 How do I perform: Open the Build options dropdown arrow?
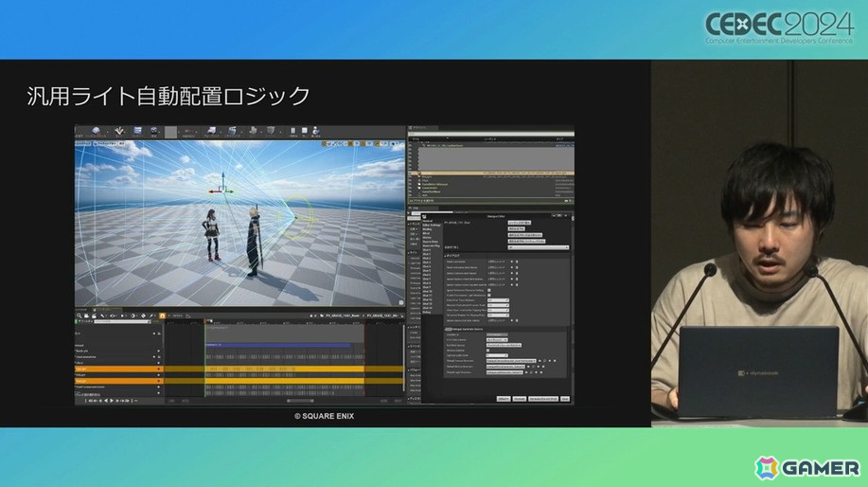[262, 132]
